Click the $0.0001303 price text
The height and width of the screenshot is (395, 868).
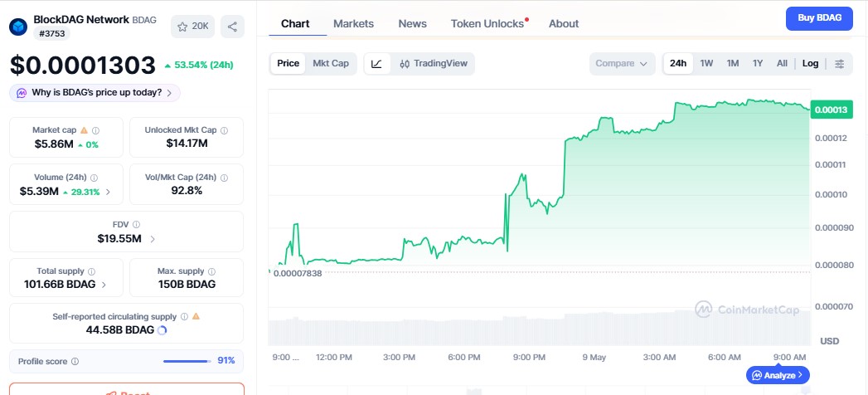click(x=82, y=65)
